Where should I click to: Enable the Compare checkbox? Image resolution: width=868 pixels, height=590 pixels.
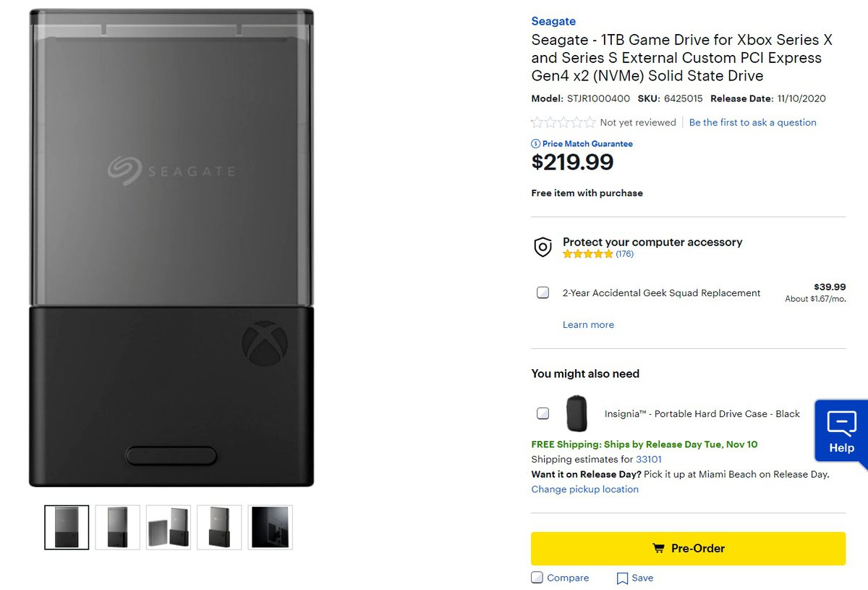click(x=537, y=578)
